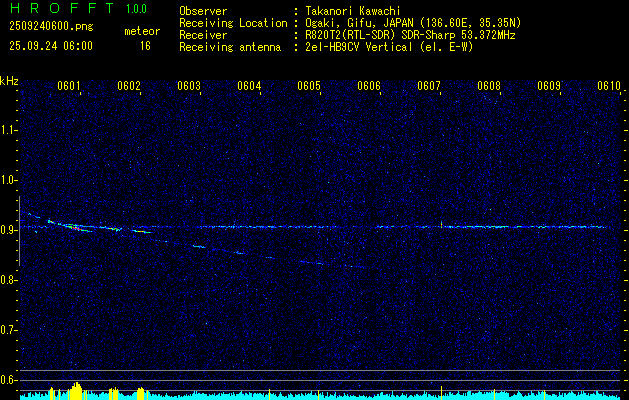Click the 0603 time marker
Image resolution: width=629 pixels, height=400 pixels.
point(189,86)
